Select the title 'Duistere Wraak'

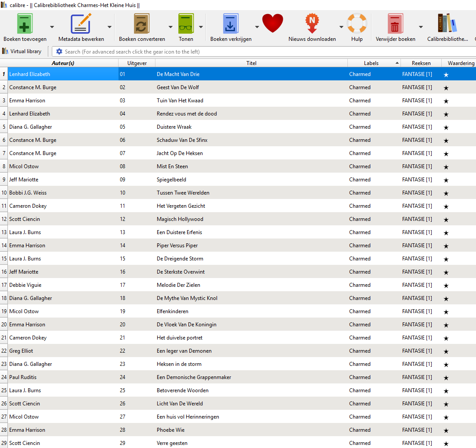point(174,127)
